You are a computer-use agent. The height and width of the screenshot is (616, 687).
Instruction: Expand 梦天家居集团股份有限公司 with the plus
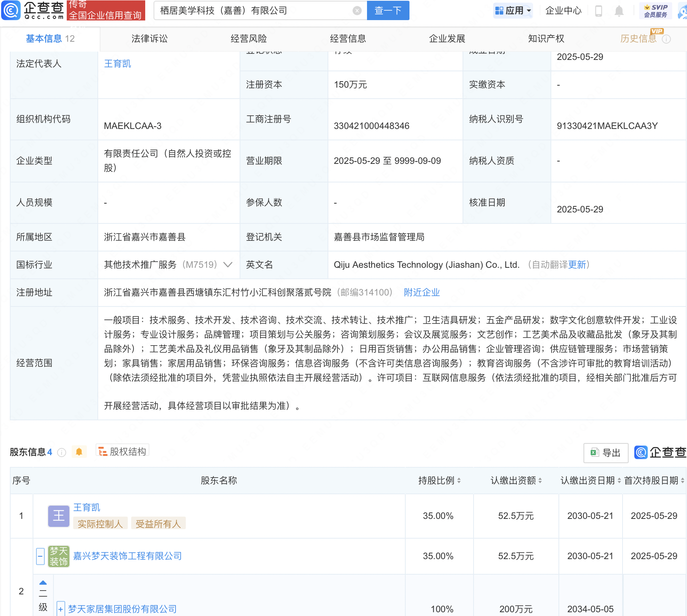(60, 609)
